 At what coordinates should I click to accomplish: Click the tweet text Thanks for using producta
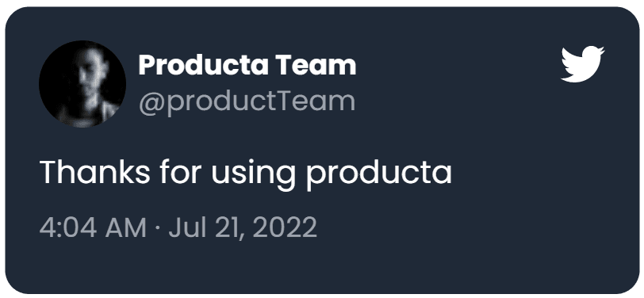(x=246, y=174)
